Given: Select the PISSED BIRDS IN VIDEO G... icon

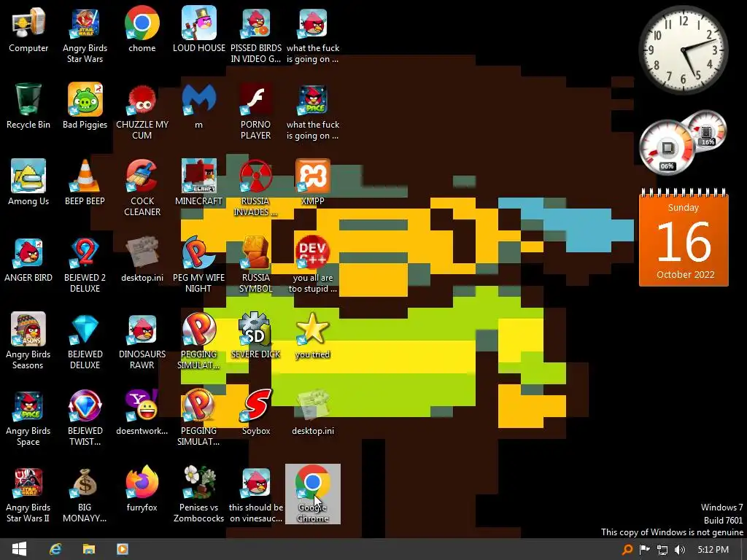Looking at the screenshot, I should click(256, 36).
